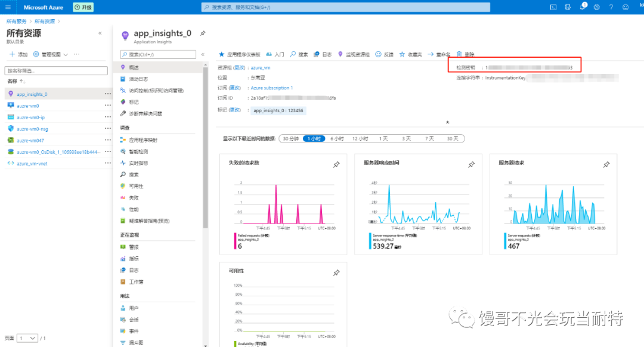Open Cloud Shell from top bar
644x347 pixels.
coord(553,7)
